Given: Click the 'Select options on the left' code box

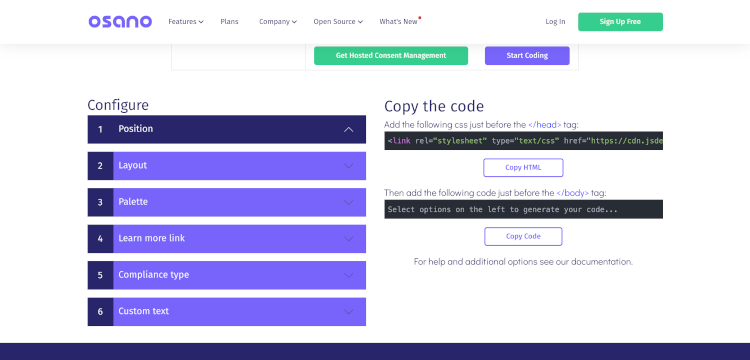Looking at the screenshot, I should 523,209.
